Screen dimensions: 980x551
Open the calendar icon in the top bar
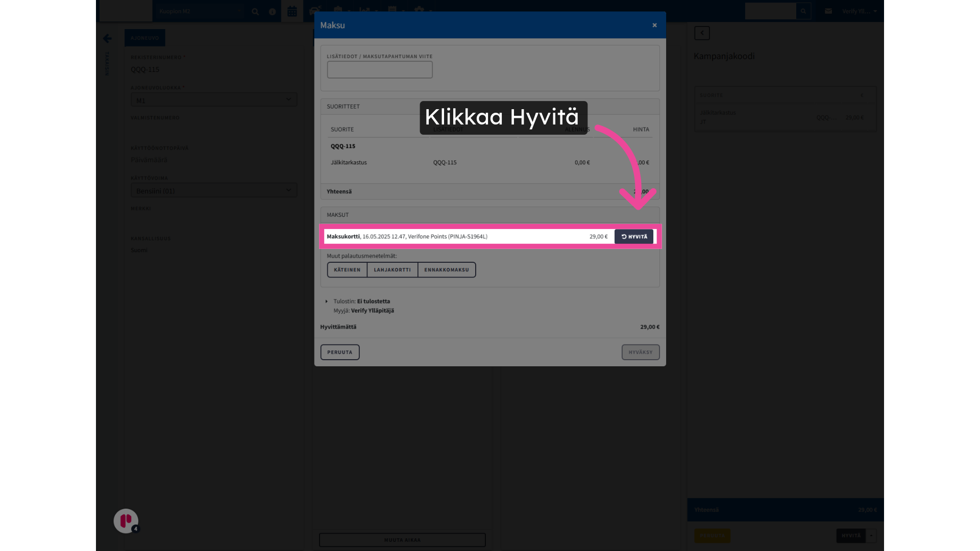(292, 11)
